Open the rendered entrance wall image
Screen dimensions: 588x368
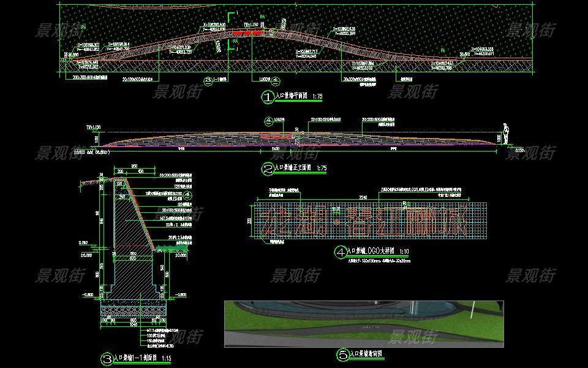[x=364, y=324]
